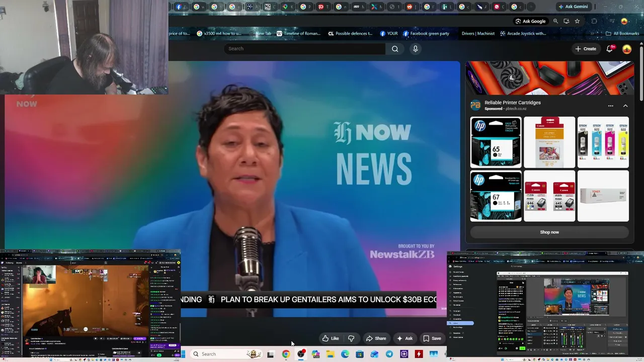The width and height of the screenshot is (644, 362).
Task: Open the 'Facebook green party' bookmark
Action: [x=426, y=34]
